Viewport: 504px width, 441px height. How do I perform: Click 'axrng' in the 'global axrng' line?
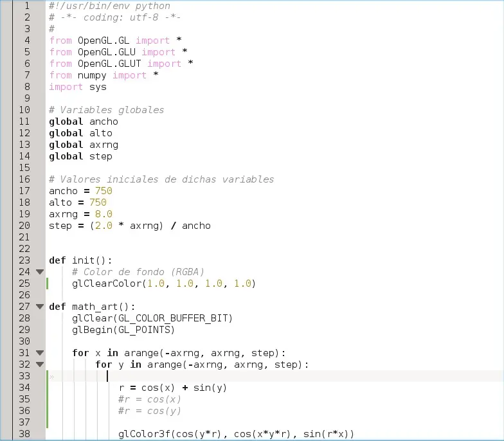[x=104, y=145]
